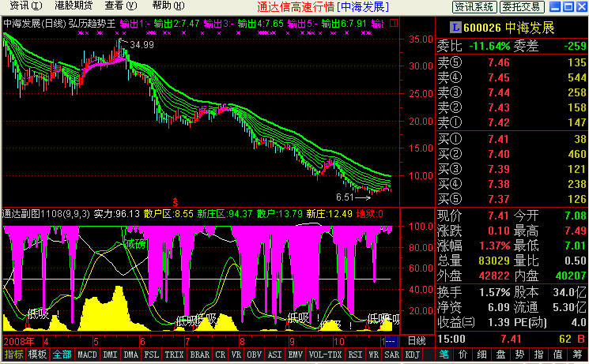589x364 pixels.
Task: Switch to TRIX indicator
Action: click(174, 355)
